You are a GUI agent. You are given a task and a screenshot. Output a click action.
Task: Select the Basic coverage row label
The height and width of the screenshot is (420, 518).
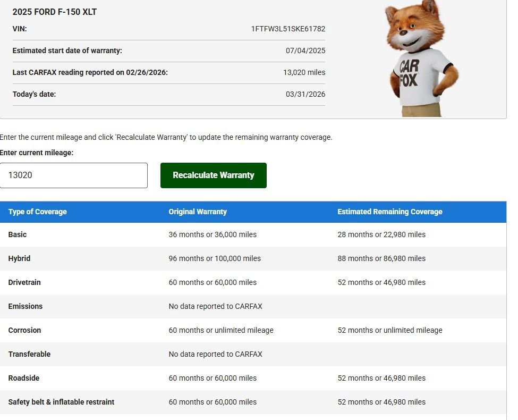(x=18, y=234)
